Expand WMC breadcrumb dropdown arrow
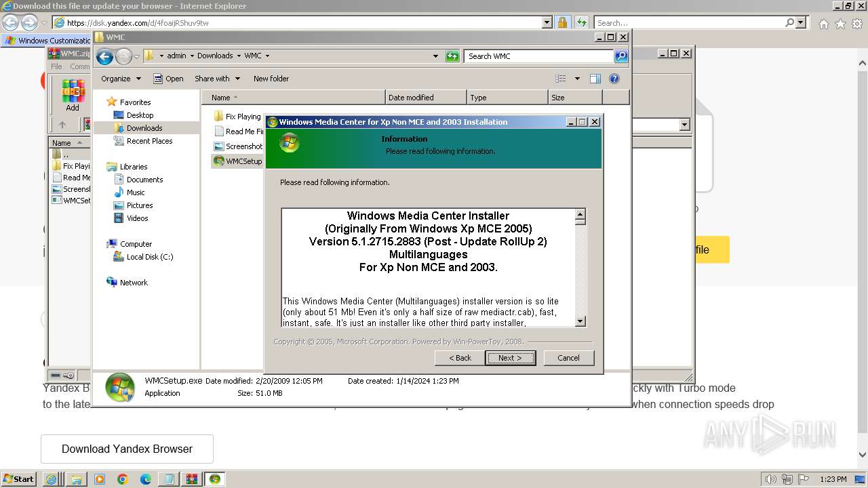 pos(267,56)
